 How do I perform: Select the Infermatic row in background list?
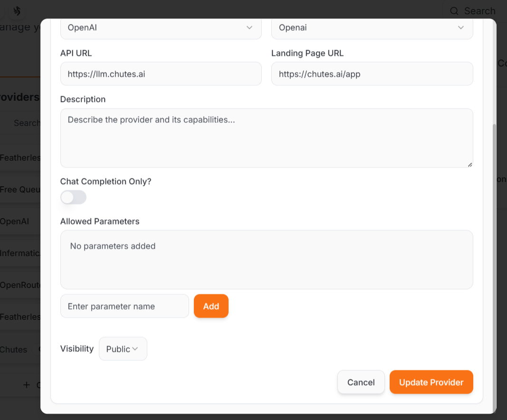(20, 253)
